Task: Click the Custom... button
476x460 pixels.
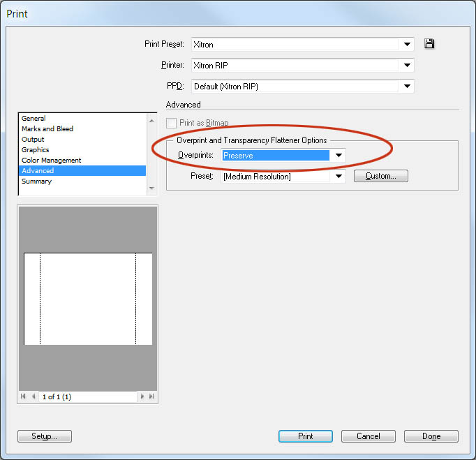Action: click(x=380, y=176)
